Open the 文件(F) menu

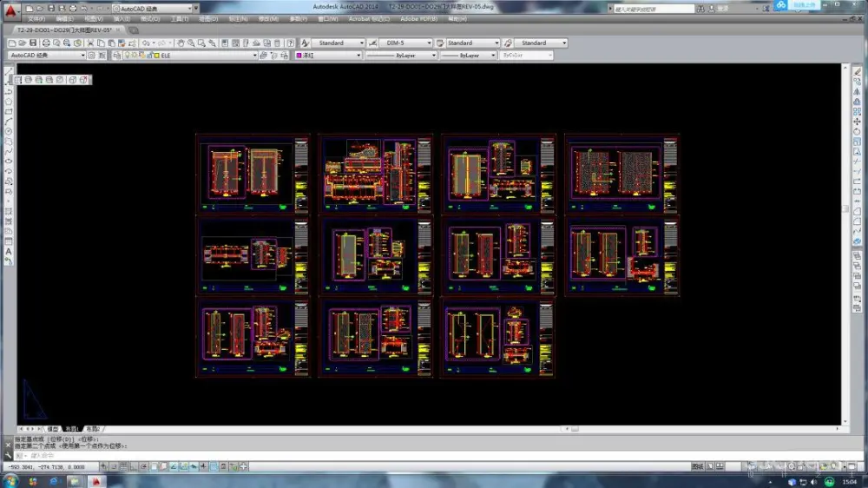point(36,18)
